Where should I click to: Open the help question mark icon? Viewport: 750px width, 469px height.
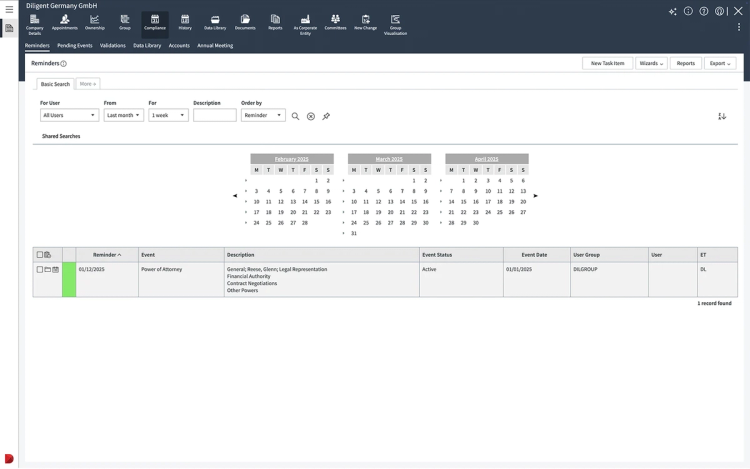[704, 11]
